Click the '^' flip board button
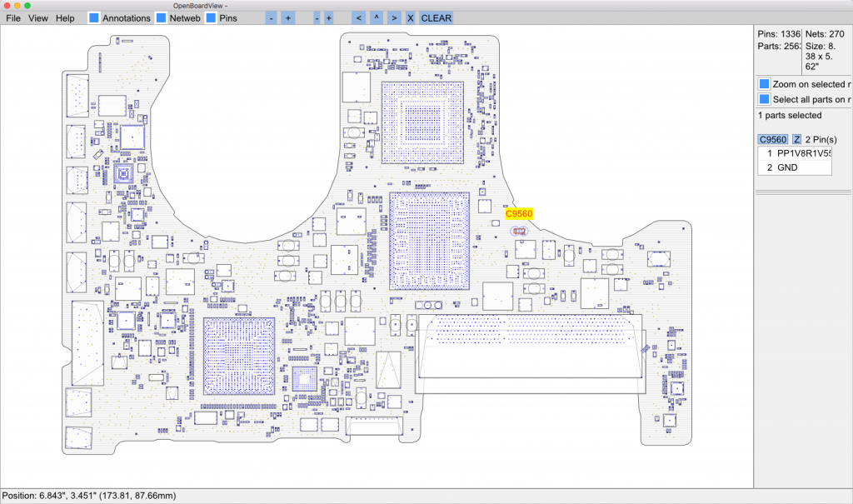Image resolution: width=853 pixels, height=504 pixels. 377,17
